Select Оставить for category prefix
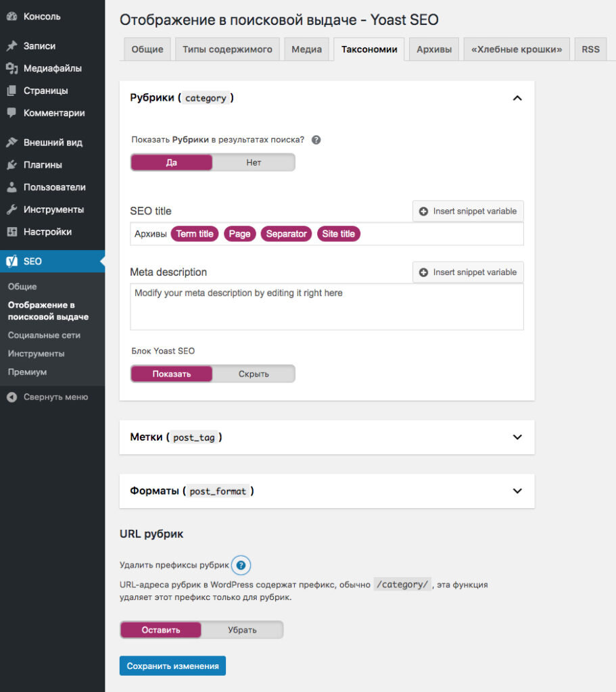The width and height of the screenshot is (616, 692). pos(161,630)
